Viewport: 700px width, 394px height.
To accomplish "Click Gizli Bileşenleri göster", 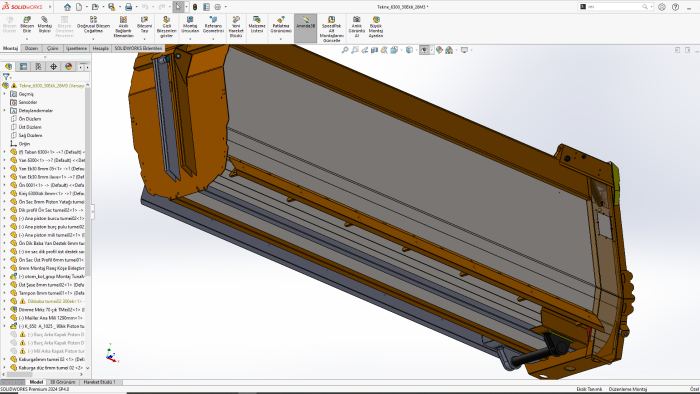I will coord(167,27).
